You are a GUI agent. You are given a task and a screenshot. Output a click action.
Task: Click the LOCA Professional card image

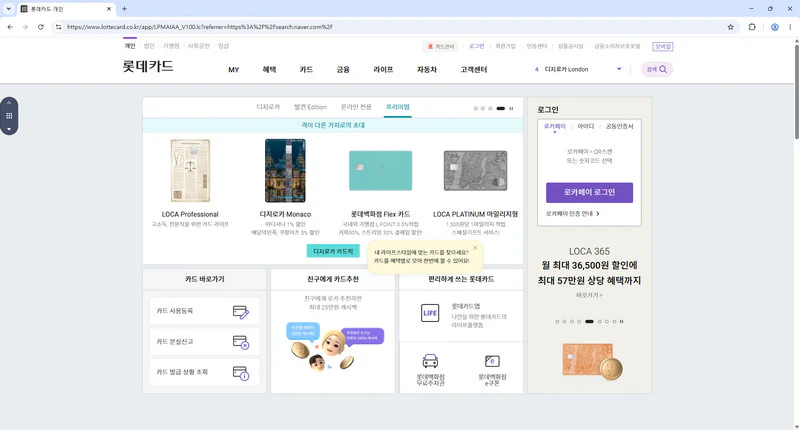point(190,171)
